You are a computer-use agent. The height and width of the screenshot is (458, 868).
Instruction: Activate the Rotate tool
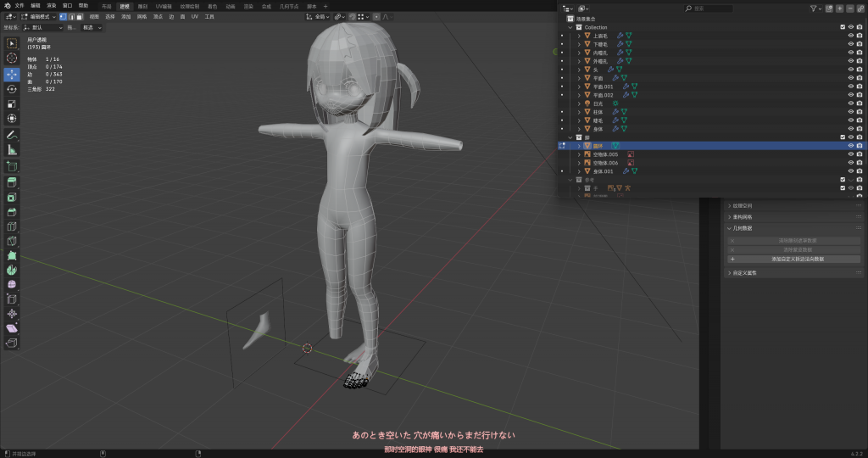[x=12, y=89]
